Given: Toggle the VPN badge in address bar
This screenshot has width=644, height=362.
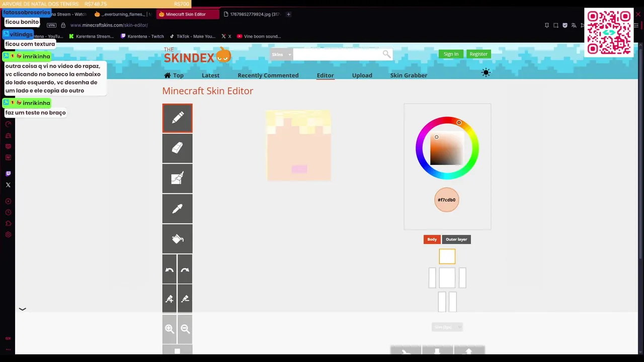Looking at the screenshot, I should pyautogui.click(x=51, y=25).
